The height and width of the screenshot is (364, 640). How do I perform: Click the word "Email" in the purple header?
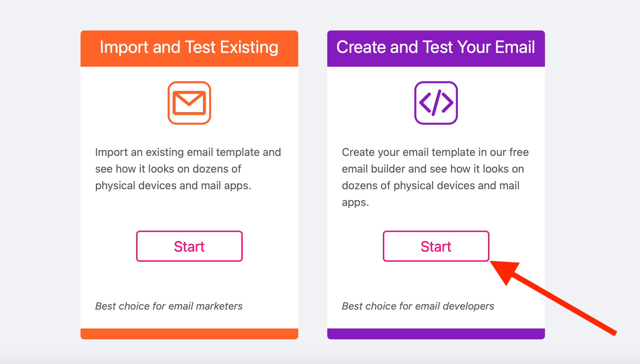(515, 47)
